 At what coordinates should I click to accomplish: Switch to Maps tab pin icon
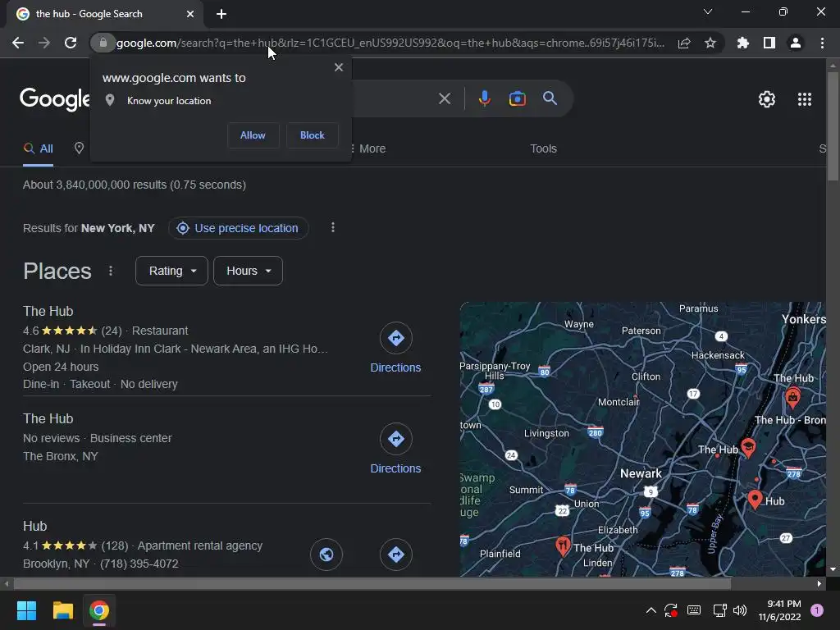(79, 148)
